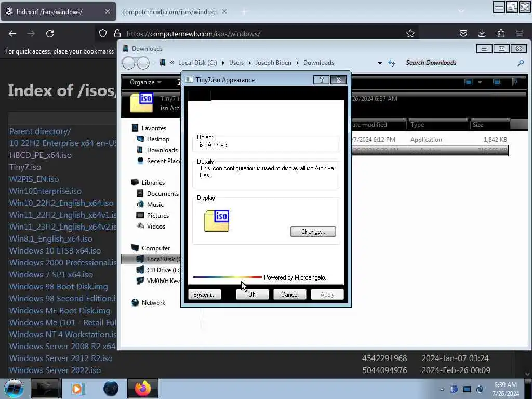The height and width of the screenshot is (399, 532).
Task: Select Desktop under Favorites
Action: (x=158, y=139)
